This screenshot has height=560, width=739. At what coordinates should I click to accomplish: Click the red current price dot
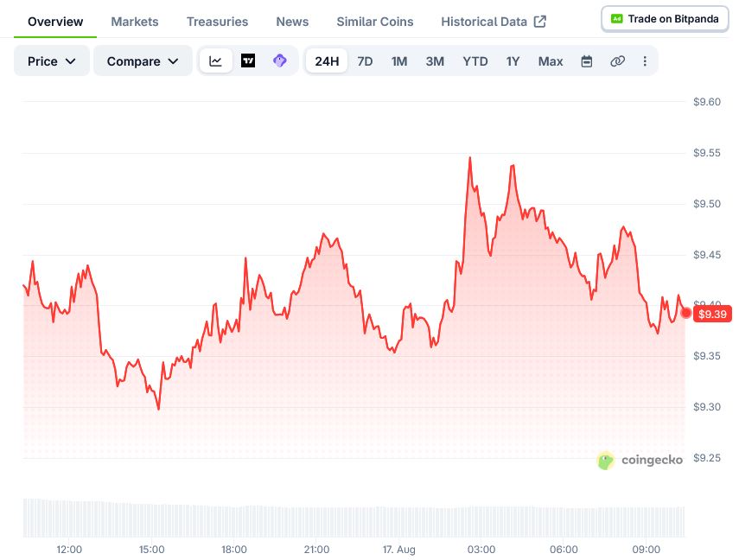click(x=686, y=313)
